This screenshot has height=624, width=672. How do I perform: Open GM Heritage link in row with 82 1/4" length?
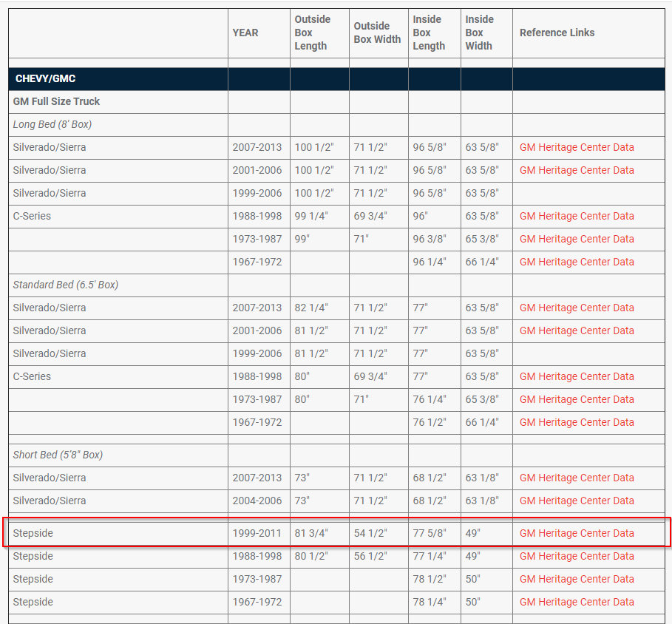(x=577, y=308)
